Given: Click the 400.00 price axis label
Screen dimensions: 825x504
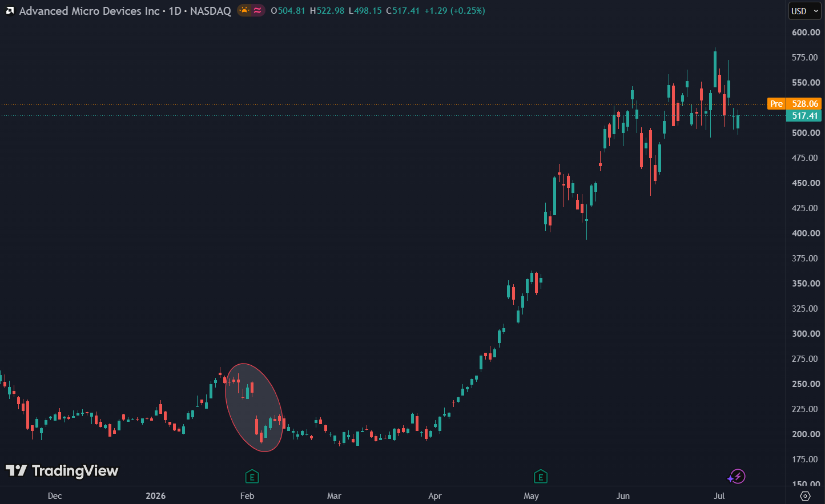Looking at the screenshot, I should click(x=806, y=233).
